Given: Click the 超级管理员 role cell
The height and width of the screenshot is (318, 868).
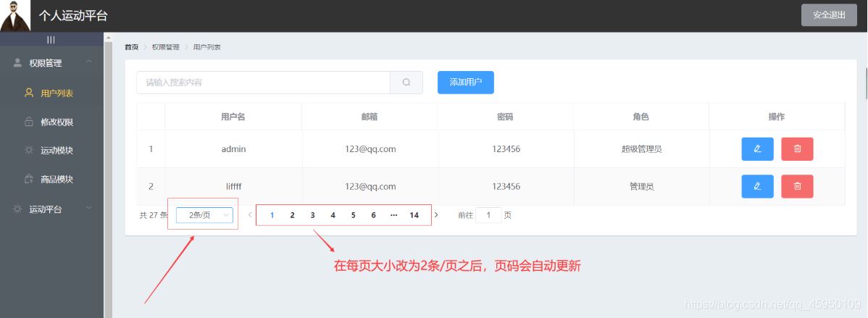Looking at the screenshot, I should (642, 148).
